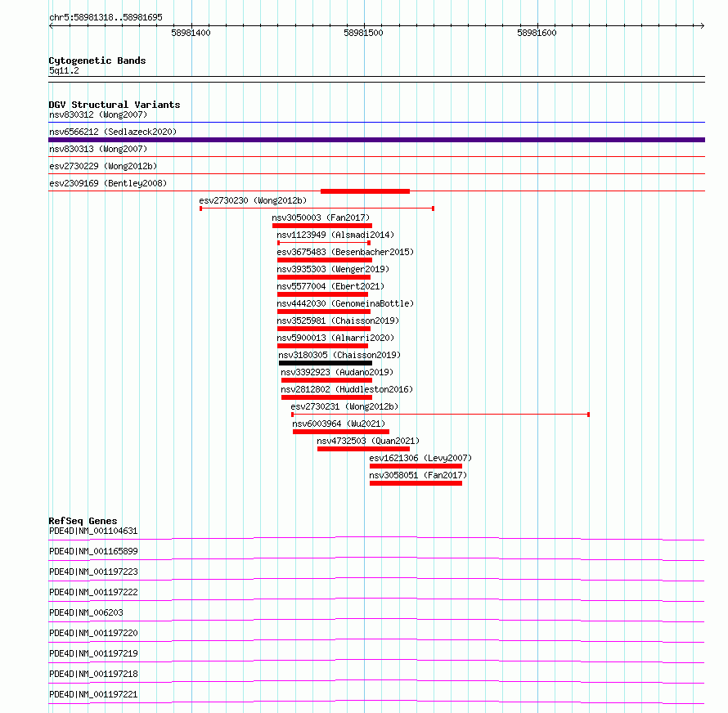
Task: Open gene PDE4D|NM_001197219 label
Action: [93, 653]
